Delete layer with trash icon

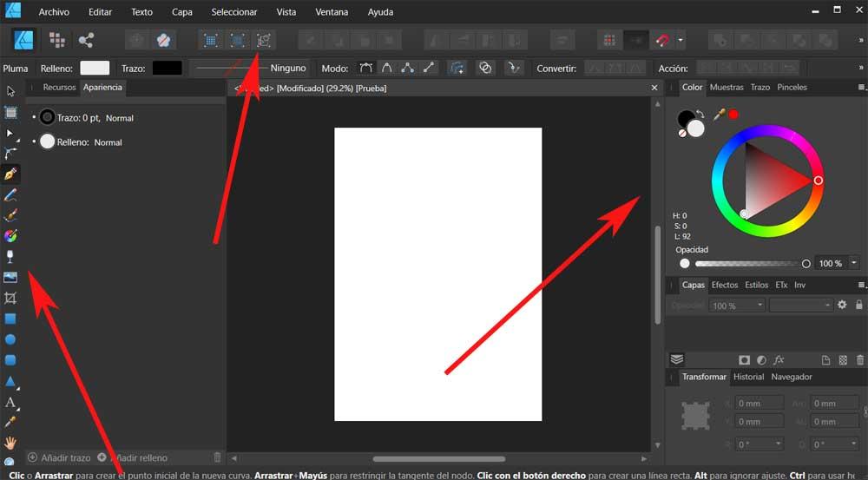pyautogui.click(x=860, y=360)
